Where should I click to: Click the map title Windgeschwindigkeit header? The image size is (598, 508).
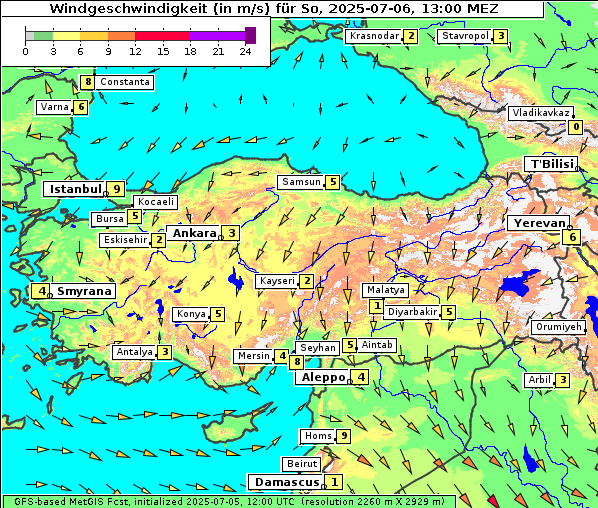pyautogui.click(x=273, y=8)
